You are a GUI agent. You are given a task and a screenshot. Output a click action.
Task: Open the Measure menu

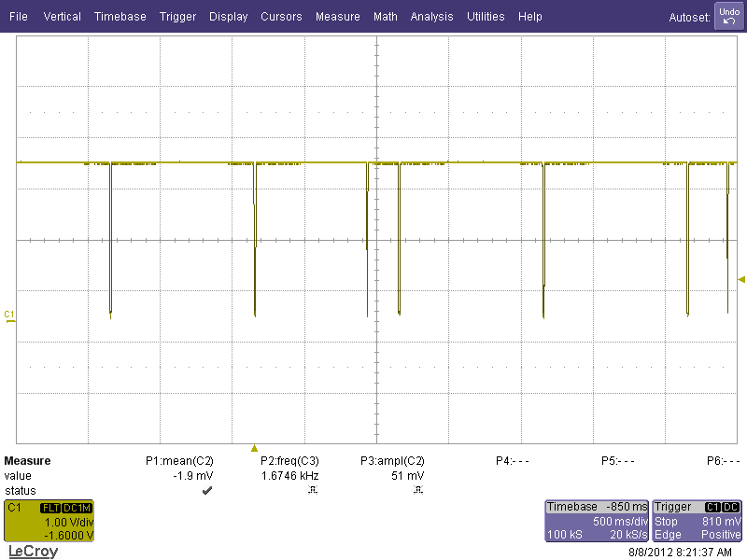(x=338, y=17)
